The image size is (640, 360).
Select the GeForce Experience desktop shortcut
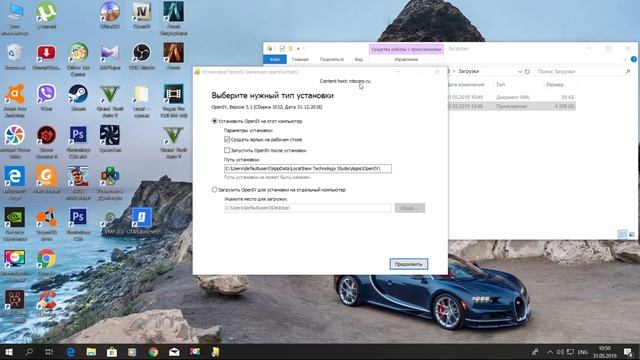pos(15,224)
